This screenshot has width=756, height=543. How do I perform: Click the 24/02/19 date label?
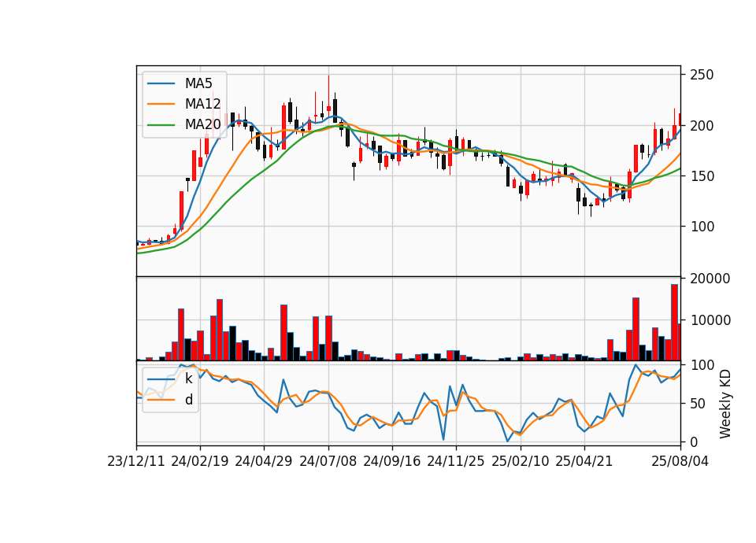click(199, 461)
